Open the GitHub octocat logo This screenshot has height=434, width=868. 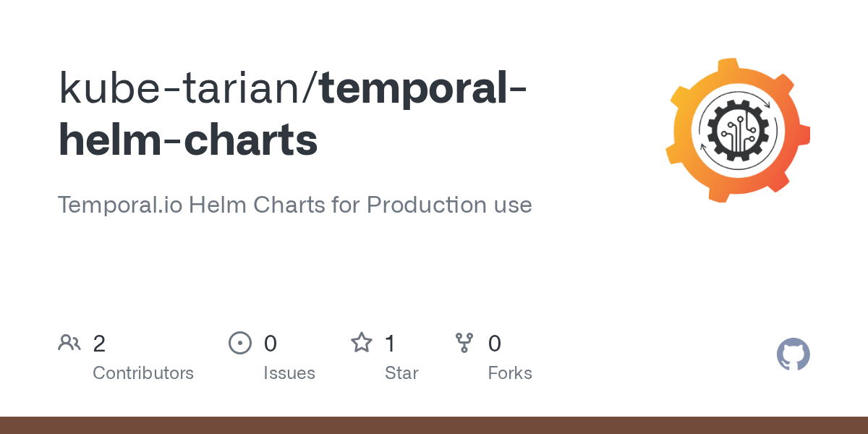(793, 355)
